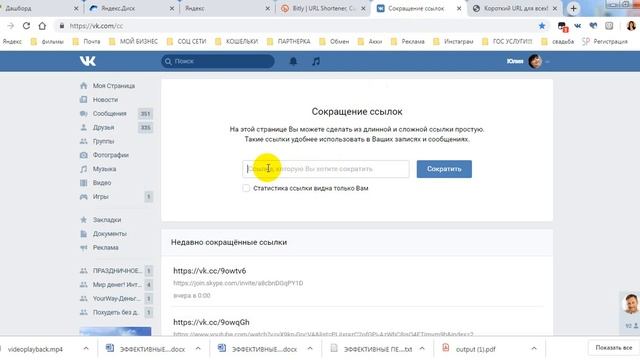640x360 pixels.
Task: Click Показать все downloads button
Action: 613,348
